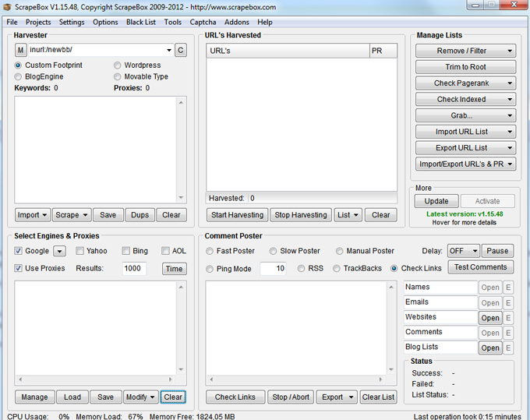This screenshot has width=530, height=420.
Task: Choose the Slow Poster mode
Action: click(273, 251)
